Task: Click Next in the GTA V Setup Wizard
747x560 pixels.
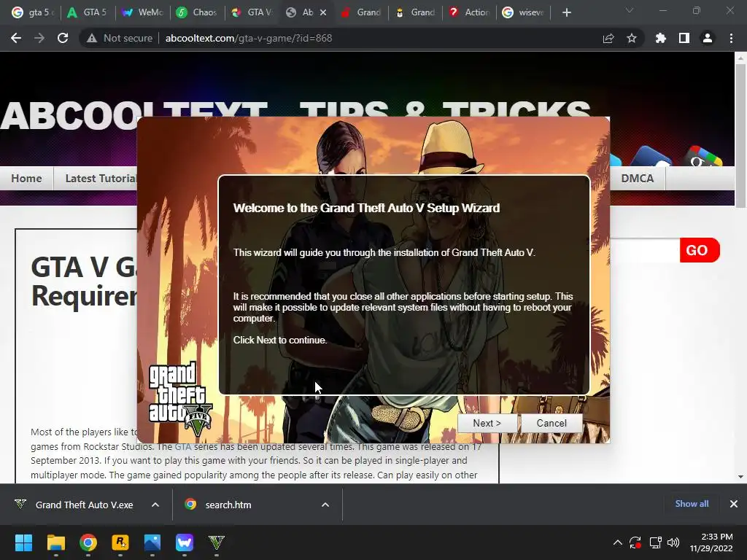Action: pos(487,423)
